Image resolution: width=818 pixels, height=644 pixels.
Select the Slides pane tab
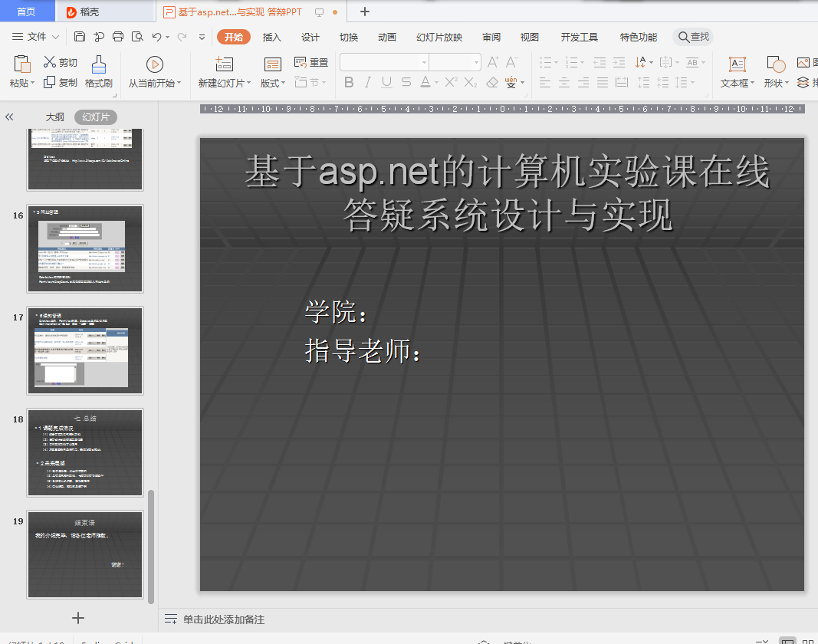click(96, 117)
